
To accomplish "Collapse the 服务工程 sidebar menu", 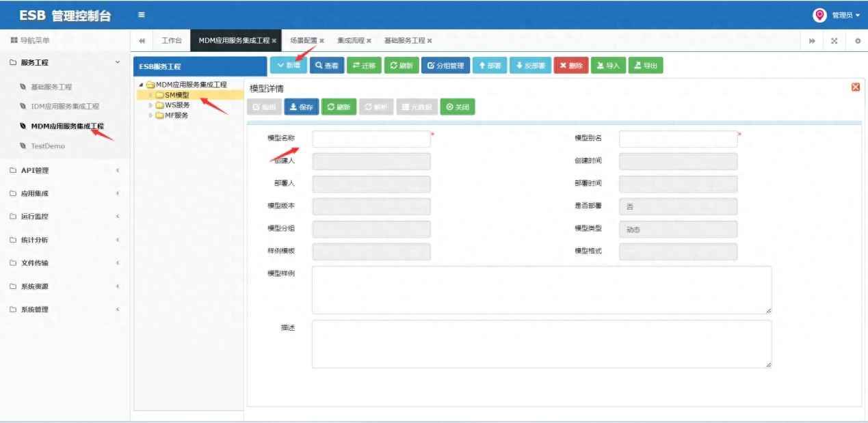I will 65,62.
